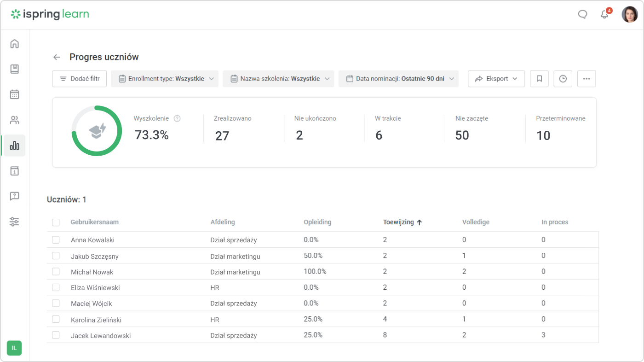Open learner Eliza Wiśniewski
This screenshot has width=644, height=362.
[95, 287]
